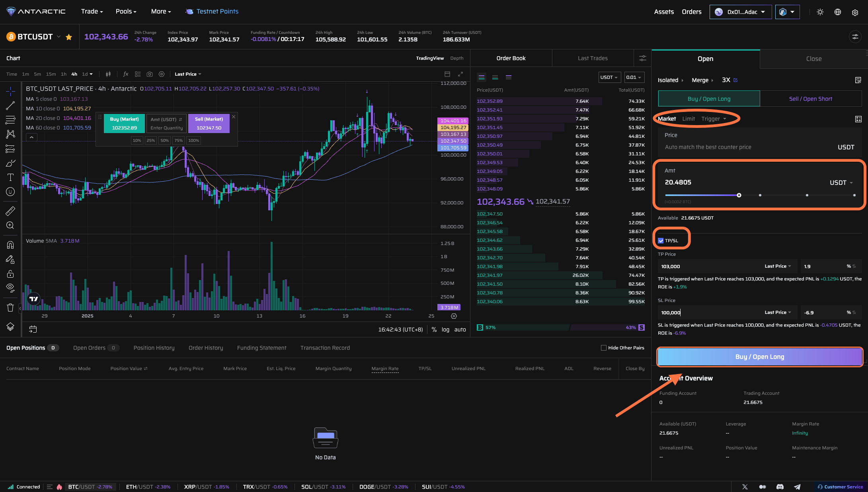Switch chart to fullscreen mode

pos(460,74)
